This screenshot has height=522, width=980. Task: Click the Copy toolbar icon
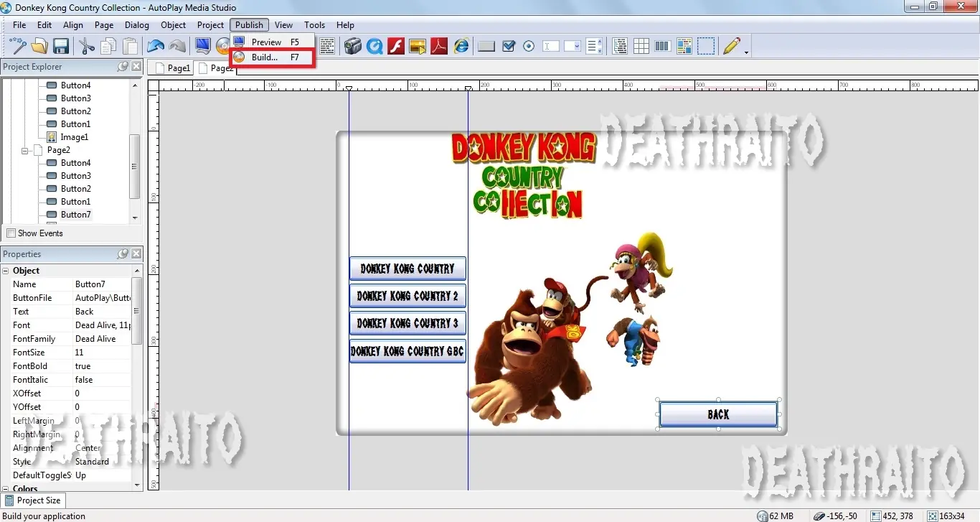[x=108, y=47]
